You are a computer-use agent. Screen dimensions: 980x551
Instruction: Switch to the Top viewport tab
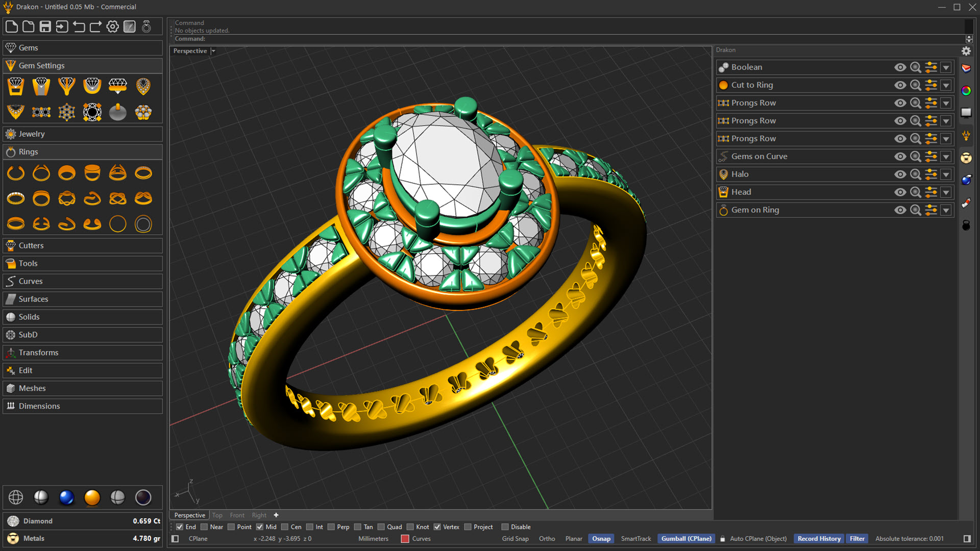pyautogui.click(x=217, y=515)
